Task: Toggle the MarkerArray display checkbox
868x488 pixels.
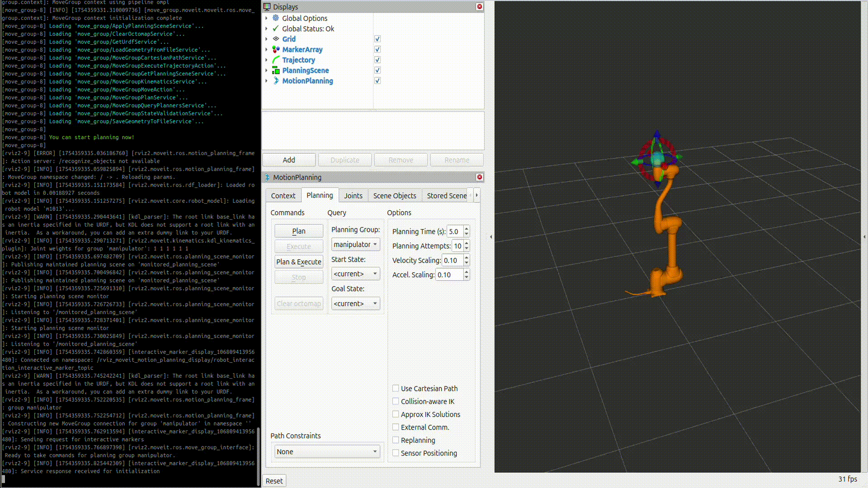Action: [x=377, y=49]
